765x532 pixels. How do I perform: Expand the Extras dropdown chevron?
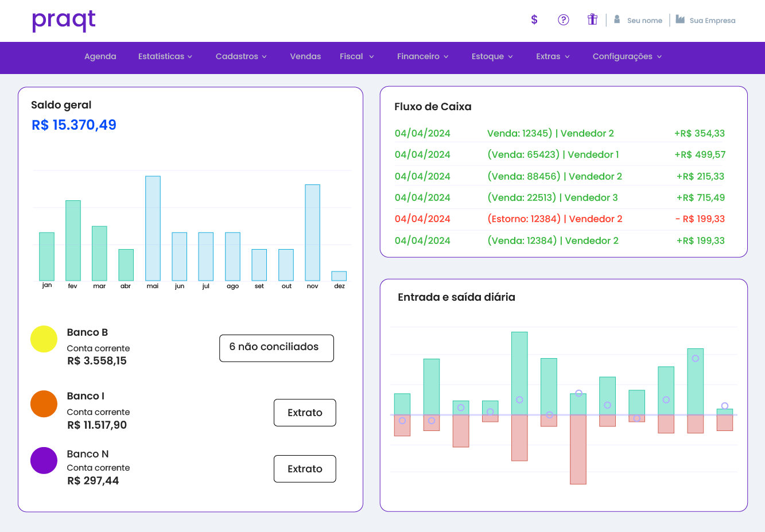[x=567, y=57]
